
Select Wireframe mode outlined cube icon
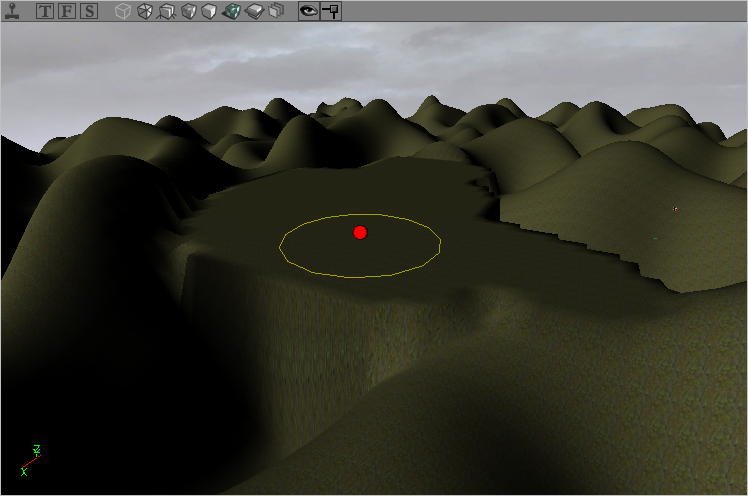coord(122,12)
